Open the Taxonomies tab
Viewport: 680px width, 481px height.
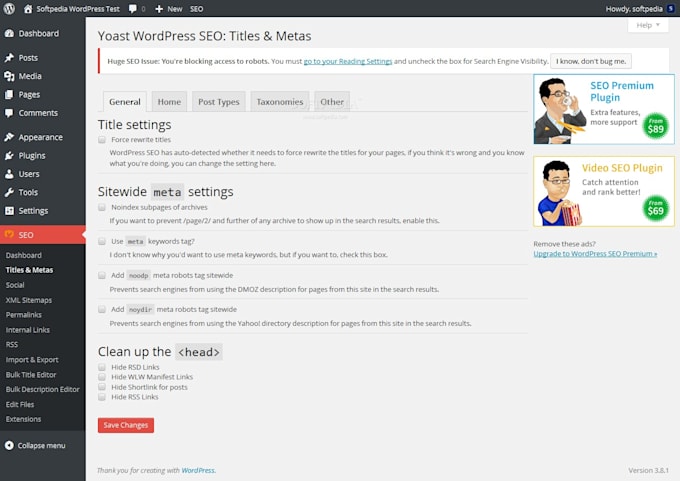tap(280, 102)
